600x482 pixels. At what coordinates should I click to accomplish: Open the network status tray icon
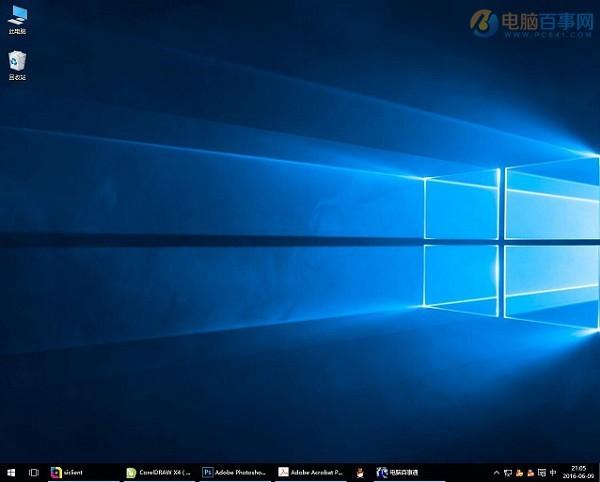tap(508, 473)
